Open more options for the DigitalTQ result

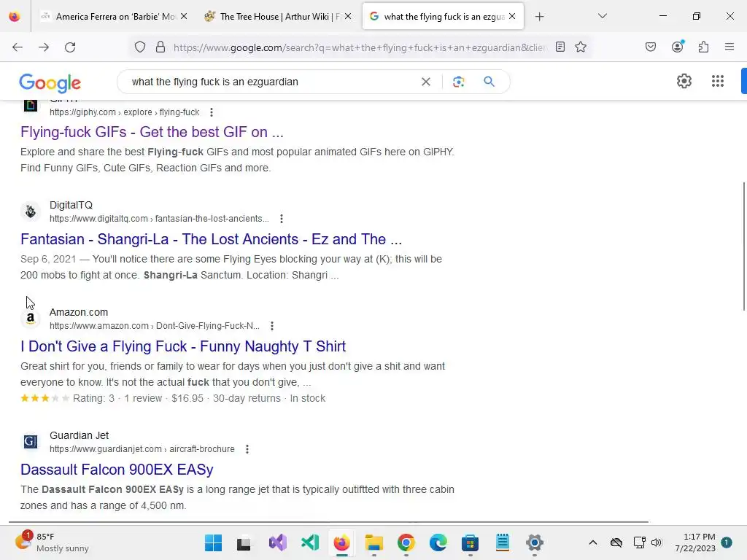(282, 219)
